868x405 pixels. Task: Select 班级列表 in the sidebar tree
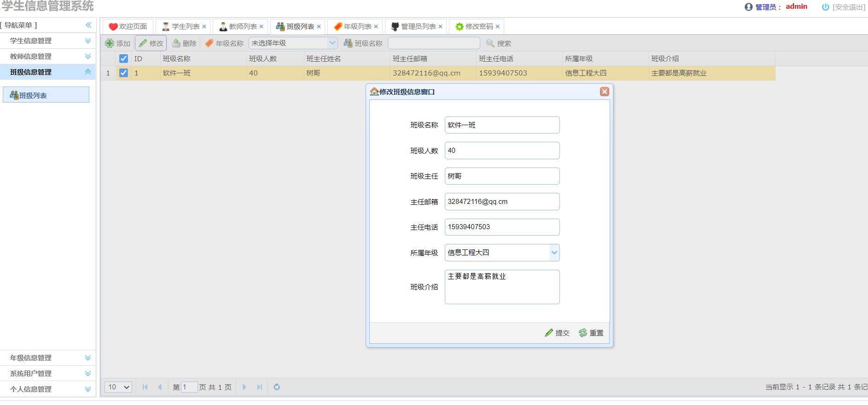[x=46, y=95]
